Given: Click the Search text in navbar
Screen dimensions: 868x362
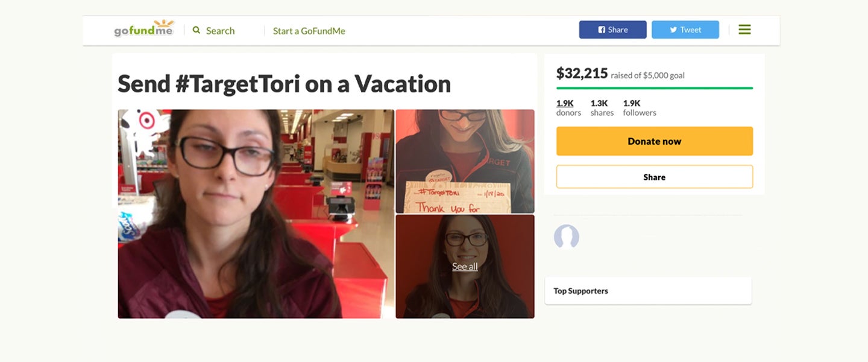Looking at the screenshot, I should [x=220, y=31].
